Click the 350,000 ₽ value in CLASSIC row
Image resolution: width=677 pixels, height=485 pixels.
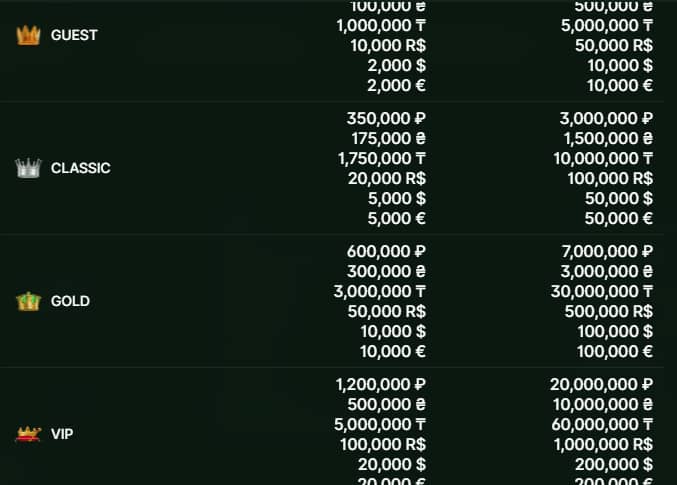pos(386,118)
